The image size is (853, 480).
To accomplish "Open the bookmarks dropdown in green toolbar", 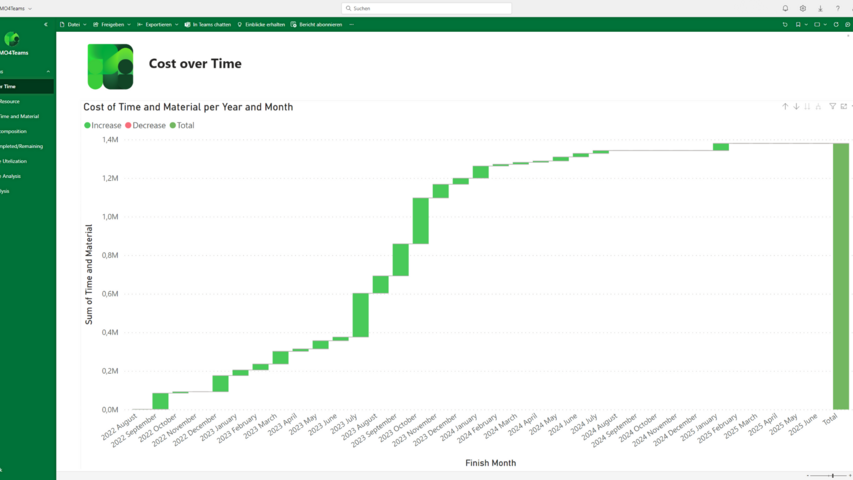I will click(800, 24).
